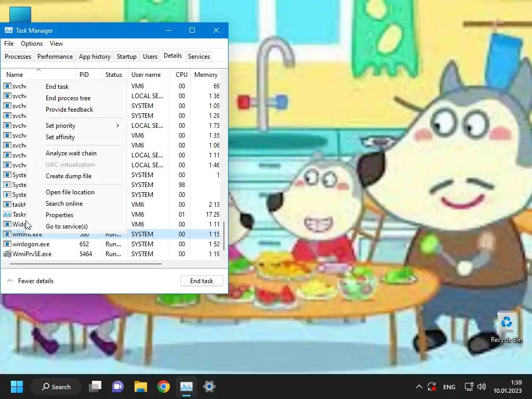Sort by the Status column header
This screenshot has width=532, height=399.
click(x=114, y=75)
